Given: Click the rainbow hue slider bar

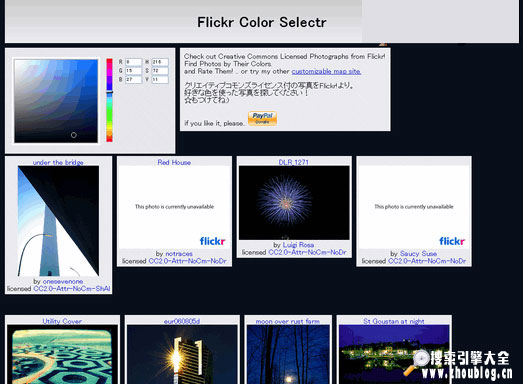Looking at the screenshot, I should 109,100.
